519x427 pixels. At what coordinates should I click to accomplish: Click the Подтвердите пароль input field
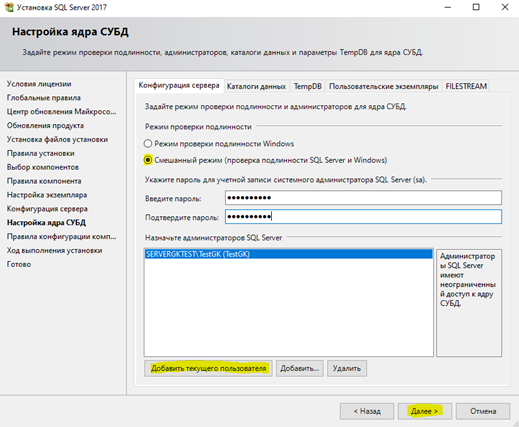363,217
